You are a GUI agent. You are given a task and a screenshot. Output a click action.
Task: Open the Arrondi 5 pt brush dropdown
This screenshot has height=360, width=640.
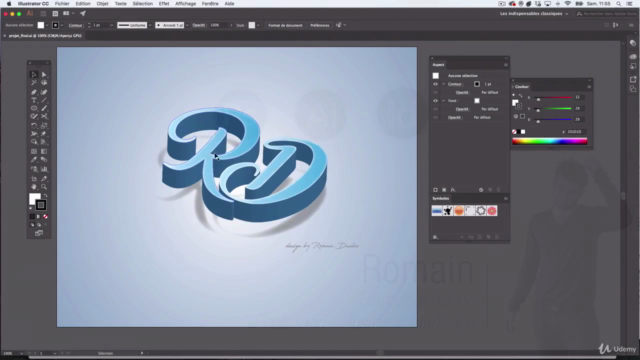point(187,25)
